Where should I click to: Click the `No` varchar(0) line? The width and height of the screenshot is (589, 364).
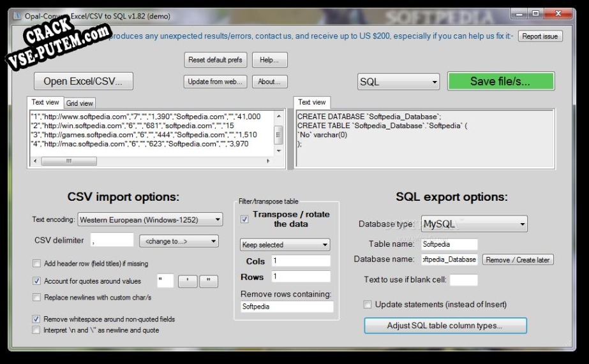322,135
